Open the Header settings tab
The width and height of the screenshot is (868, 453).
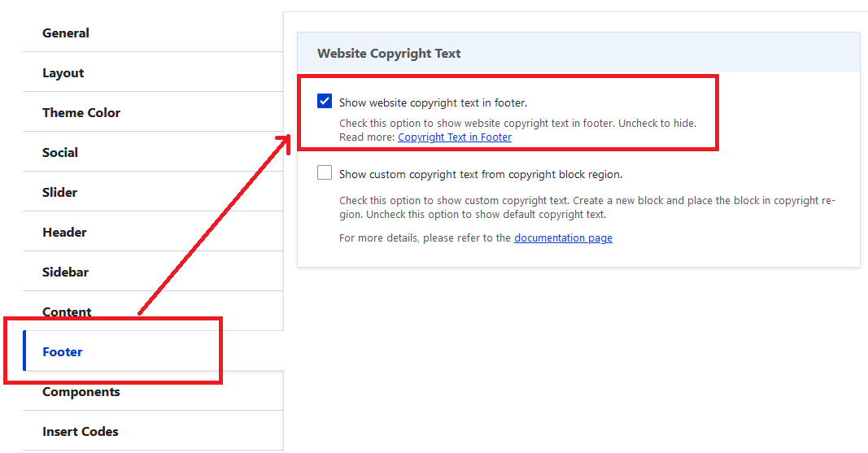[x=64, y=233]
